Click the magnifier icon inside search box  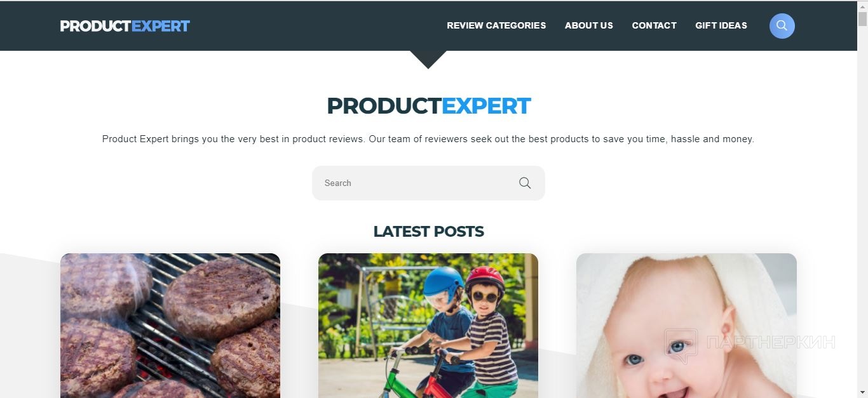click(525, 183)
